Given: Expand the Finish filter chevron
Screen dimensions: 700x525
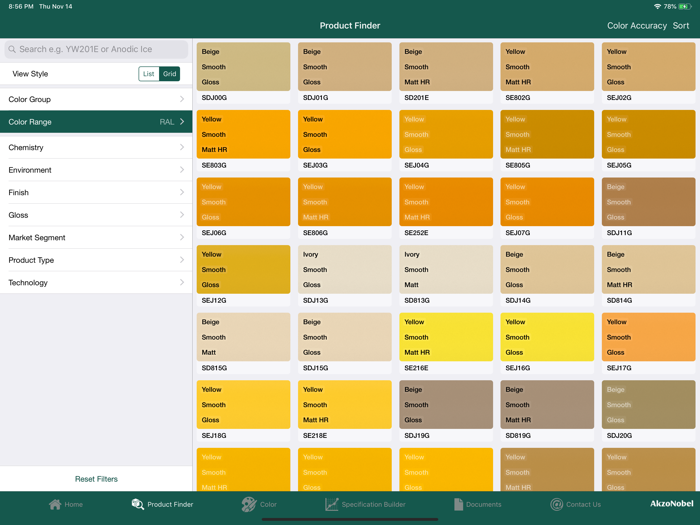Looking at the screenshot, I should pos(182,192).
